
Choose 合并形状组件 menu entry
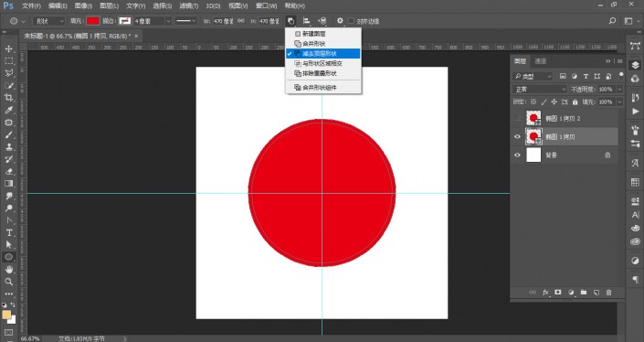pos(323,87)
